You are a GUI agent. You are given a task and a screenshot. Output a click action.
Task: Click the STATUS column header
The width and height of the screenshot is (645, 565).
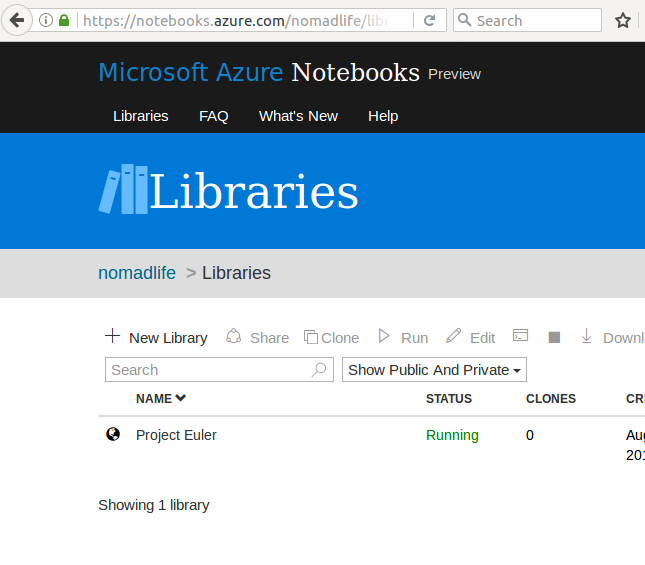pos(449,398)
